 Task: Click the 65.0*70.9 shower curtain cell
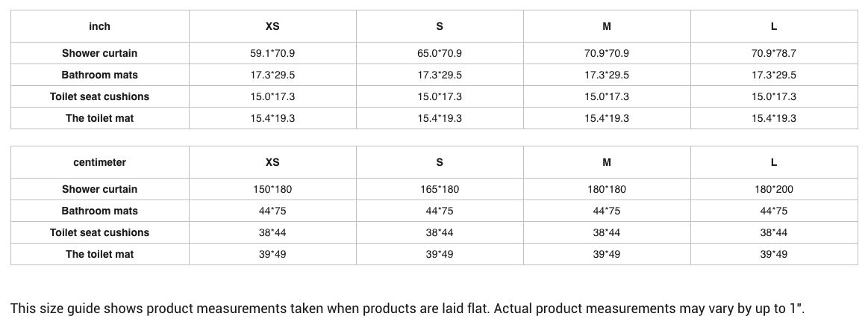(x=440, y=53)
